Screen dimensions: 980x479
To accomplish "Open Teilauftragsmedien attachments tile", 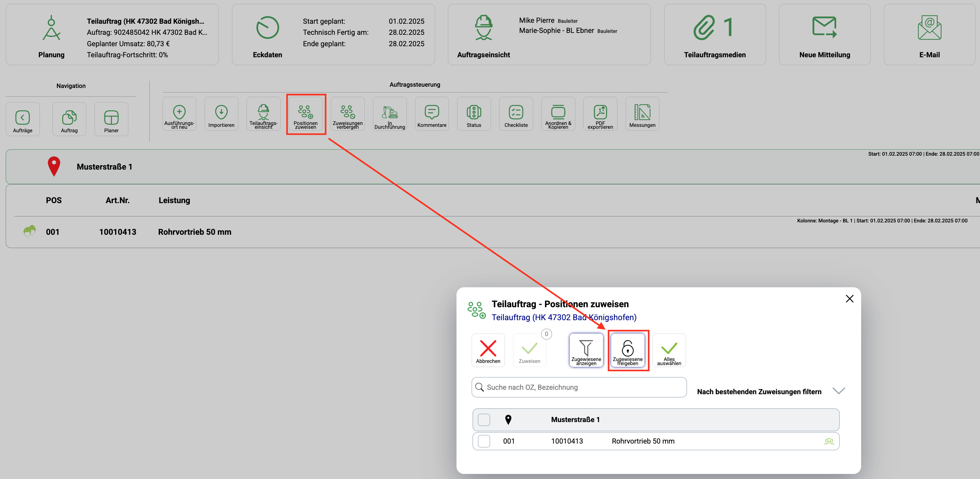I will coord(714,35).
